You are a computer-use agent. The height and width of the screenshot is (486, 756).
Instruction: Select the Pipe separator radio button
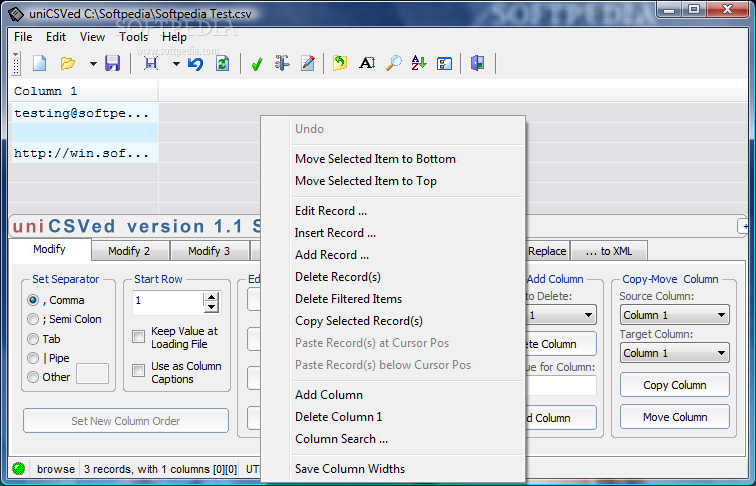pos(33,358)
